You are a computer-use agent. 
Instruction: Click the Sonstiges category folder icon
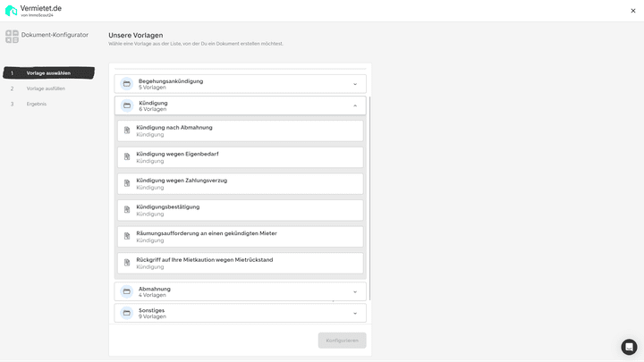pos(127,313)
